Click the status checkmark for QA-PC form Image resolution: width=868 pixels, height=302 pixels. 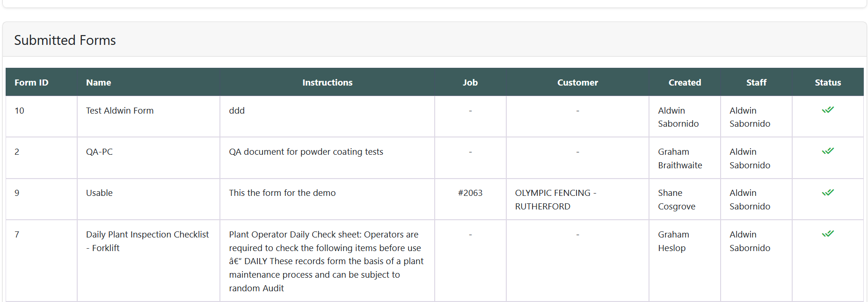click(827, 151)
